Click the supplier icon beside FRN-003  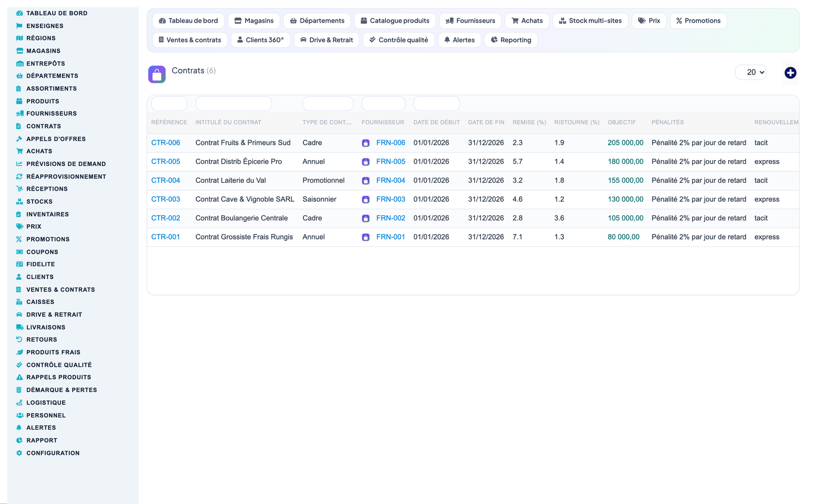pyautogui.click(x=365, y=200)
